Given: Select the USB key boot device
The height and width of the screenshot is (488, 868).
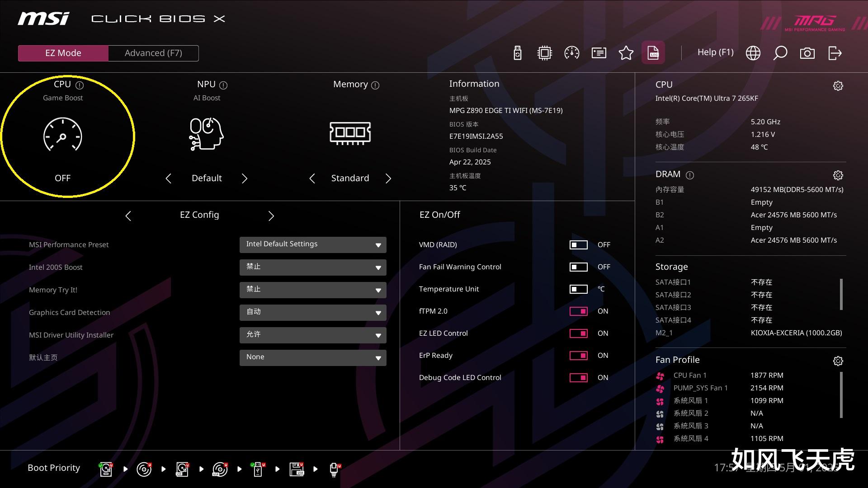Looking at the screenshot, I should pyautogui.click(x=258, y=469).
